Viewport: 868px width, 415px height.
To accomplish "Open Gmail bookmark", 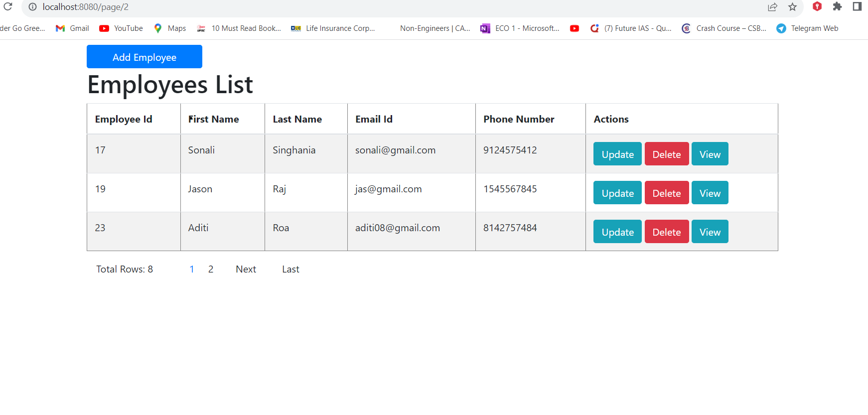I will [x=72, y=28].
